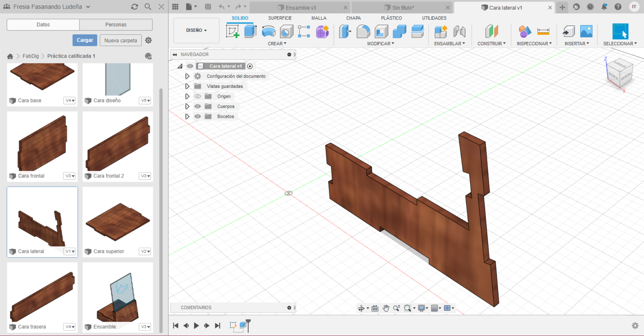Open the Cara trasera thumbnail
The image size is (644, 336).
point(42,295)
